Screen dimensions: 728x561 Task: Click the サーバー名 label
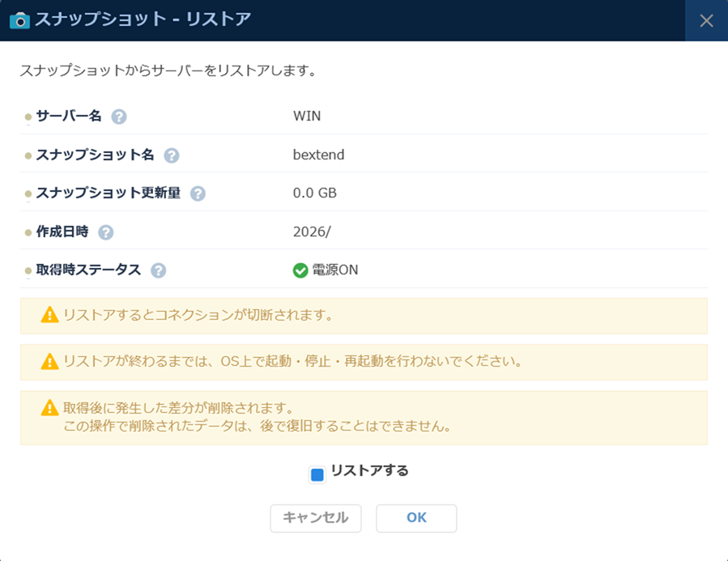click(x=69, y=116)
